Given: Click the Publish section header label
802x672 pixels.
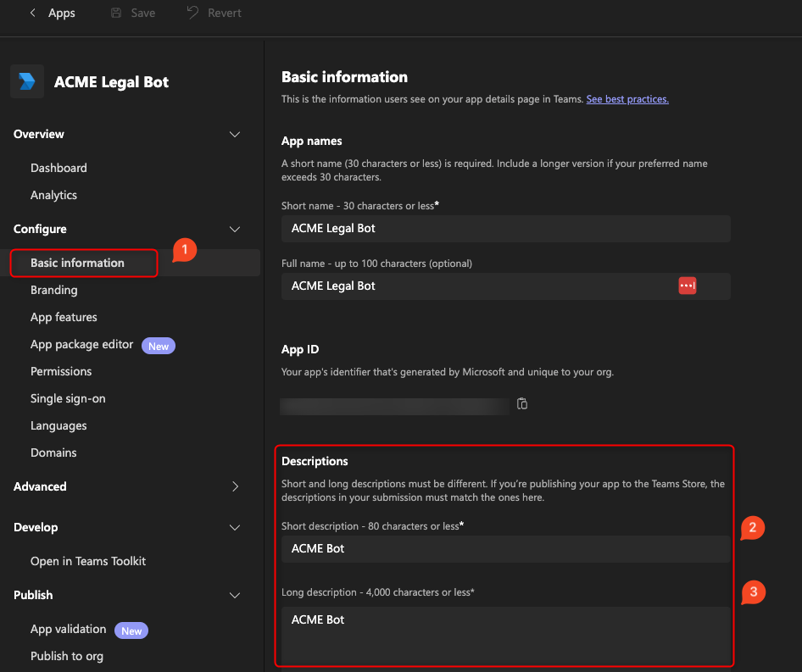Looking at the screenshot, I should pos(33,595).
